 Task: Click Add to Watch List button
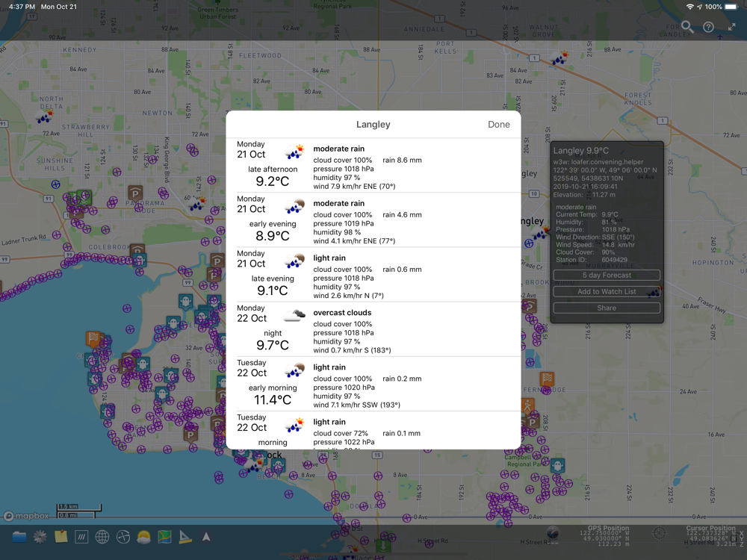tap(607, 292)
